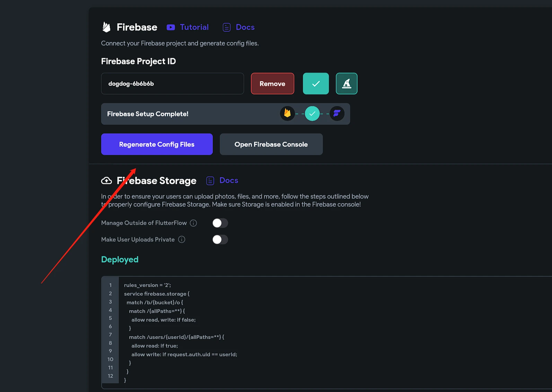
Task: Enable the Manage Outside of FlutterFlow switch
Action: 220,223
